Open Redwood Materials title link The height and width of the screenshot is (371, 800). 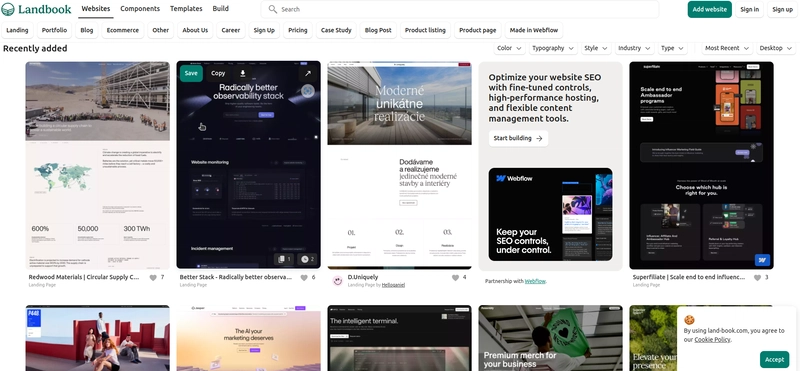click(84, 277)
